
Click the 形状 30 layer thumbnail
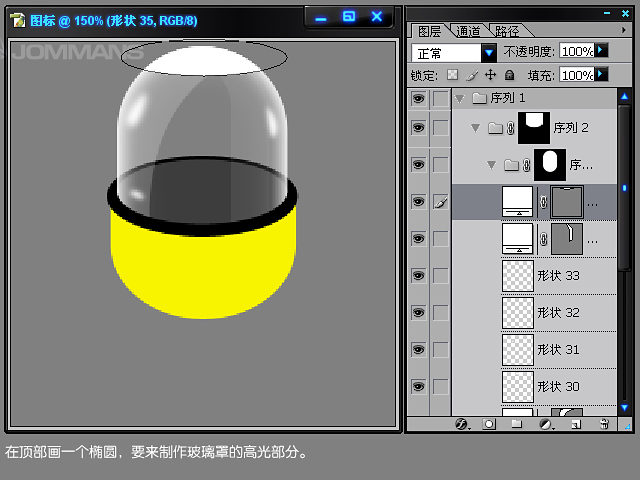point(518,387)
